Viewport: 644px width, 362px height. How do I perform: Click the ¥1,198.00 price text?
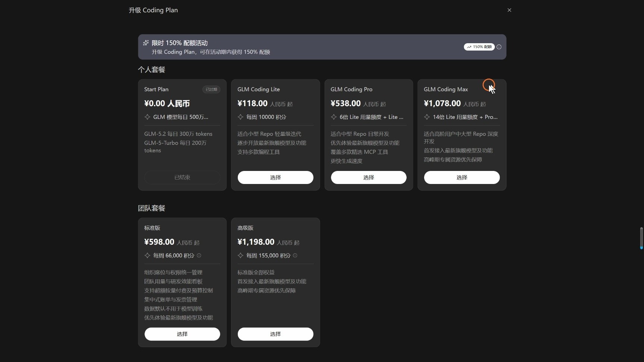(x=256, y=242)
